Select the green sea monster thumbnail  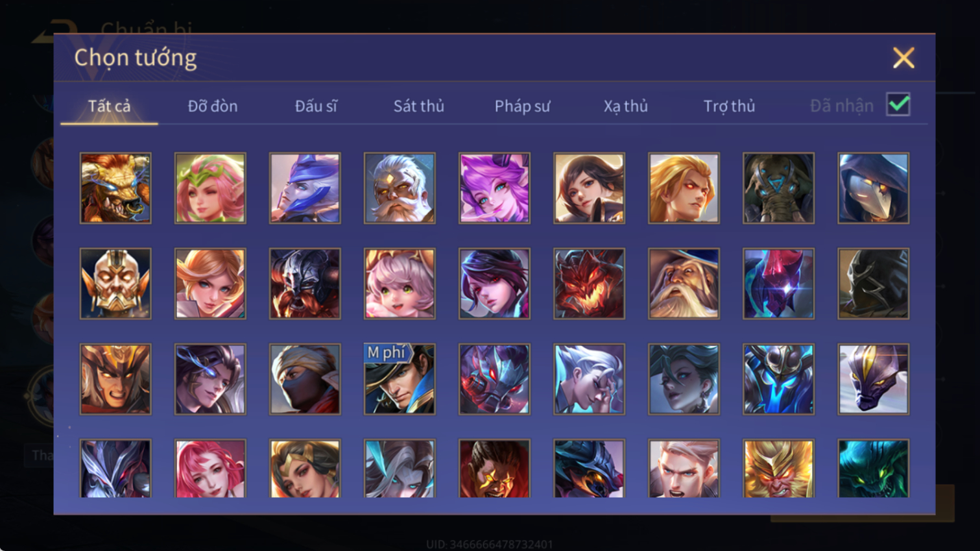(873, 469)
